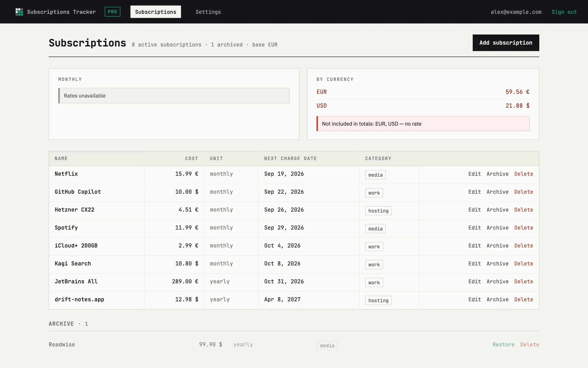Delete the Kagi Search subscription

524,264
